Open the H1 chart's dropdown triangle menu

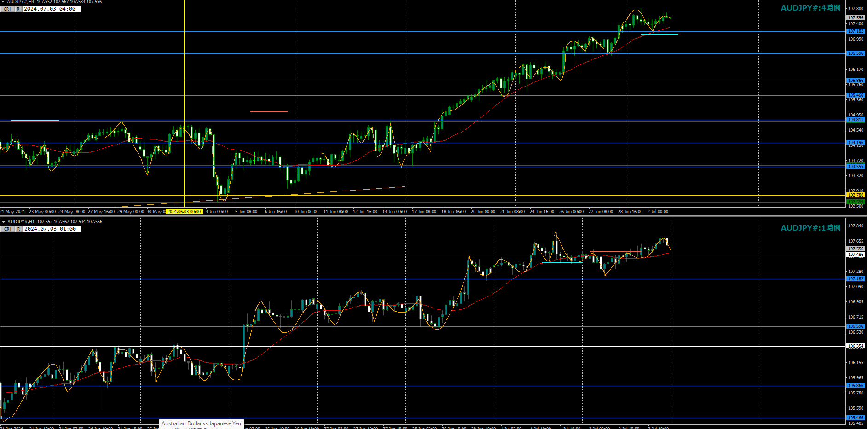coord(3,222)
